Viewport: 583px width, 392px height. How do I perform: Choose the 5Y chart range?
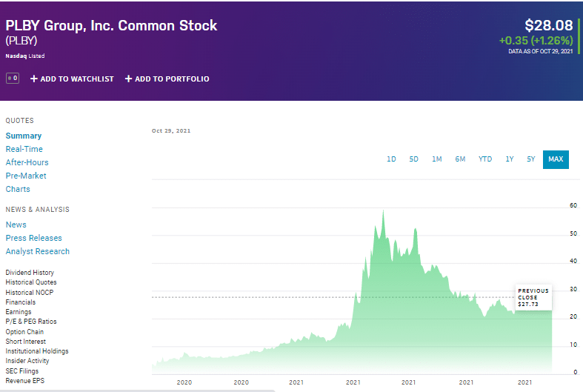(531, 159)
